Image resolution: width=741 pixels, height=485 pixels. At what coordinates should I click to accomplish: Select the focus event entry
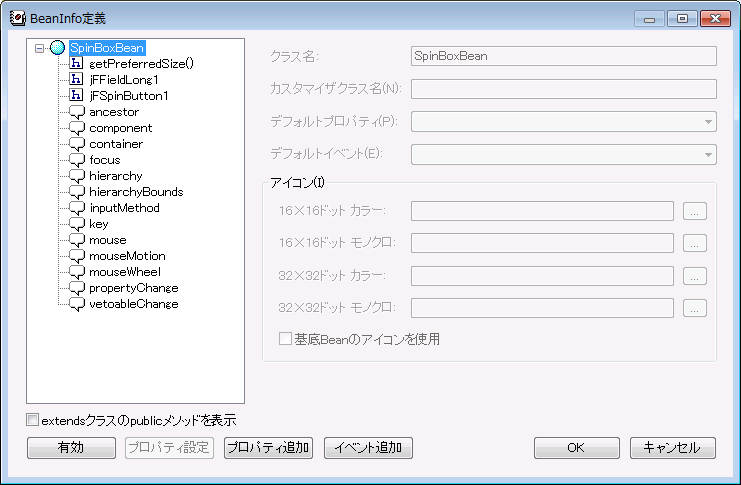[104, 160]
